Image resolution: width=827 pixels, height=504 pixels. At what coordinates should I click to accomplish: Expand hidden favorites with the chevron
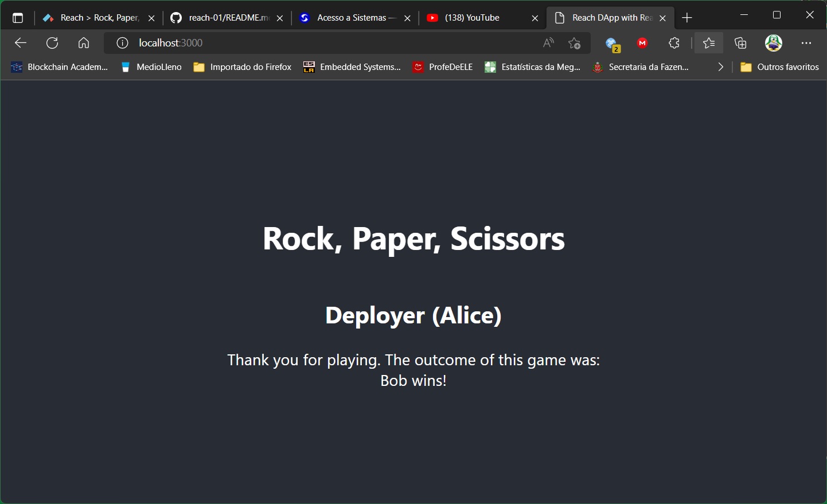721,67
